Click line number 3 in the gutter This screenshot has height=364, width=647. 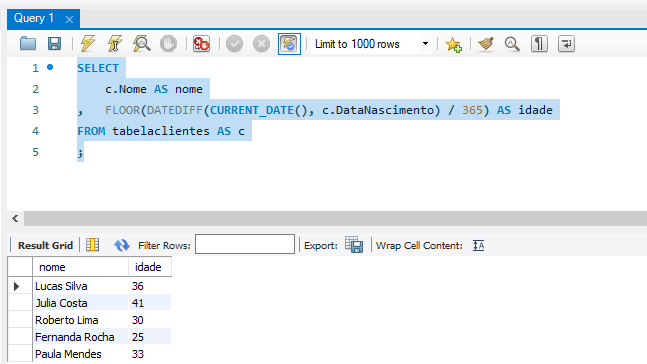point(35,110)
